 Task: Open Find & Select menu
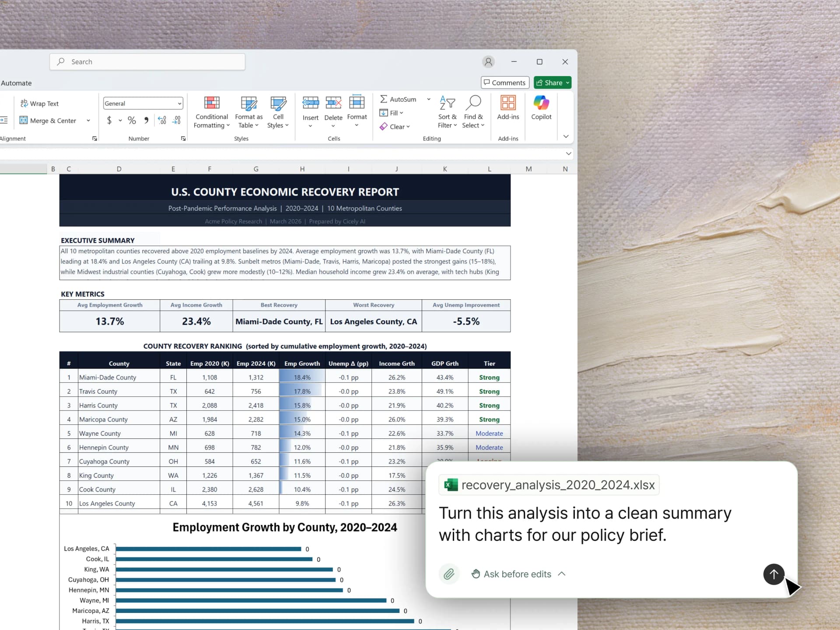473,112
